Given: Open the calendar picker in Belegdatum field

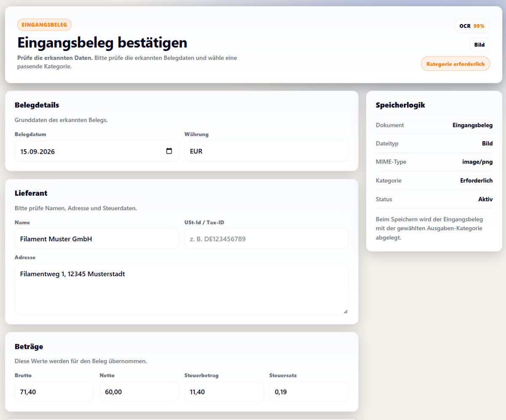Looking at the screenshot, I should (x=169, y=151).
